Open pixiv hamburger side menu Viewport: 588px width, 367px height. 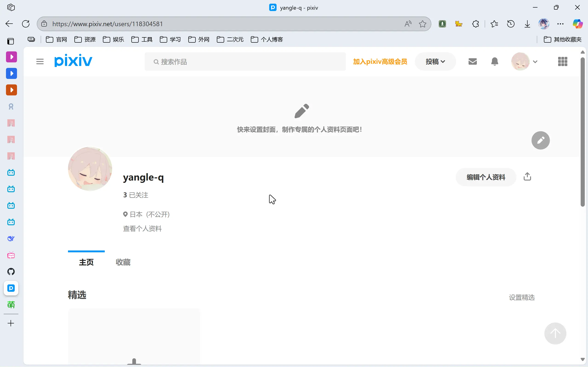click(40, 61)
